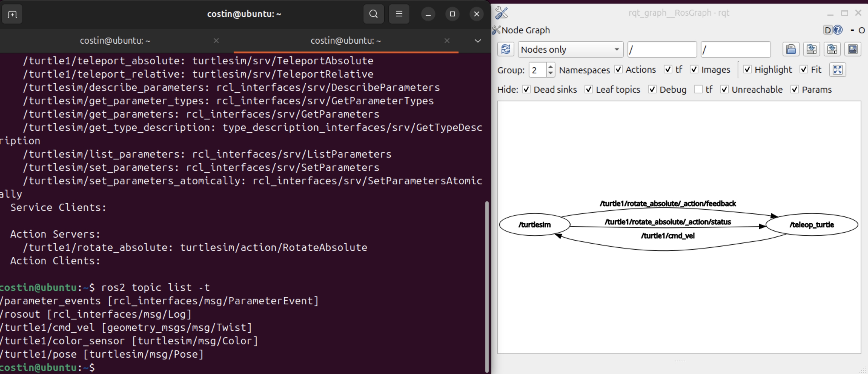This screenshot has height=374, width=868.
Task: Click the refresh ROS graph icon
Action: coord(505,50)
